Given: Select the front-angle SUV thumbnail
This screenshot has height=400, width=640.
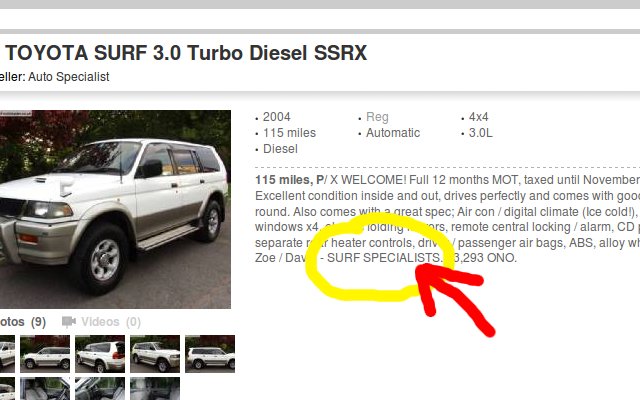Looking at the screenshot, I should 155,354.
